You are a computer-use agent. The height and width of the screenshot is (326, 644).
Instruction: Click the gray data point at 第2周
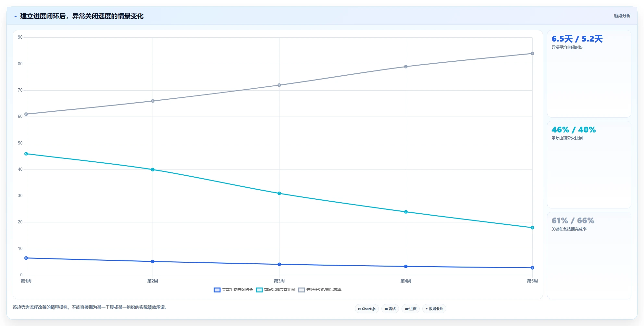coord(153,101)
